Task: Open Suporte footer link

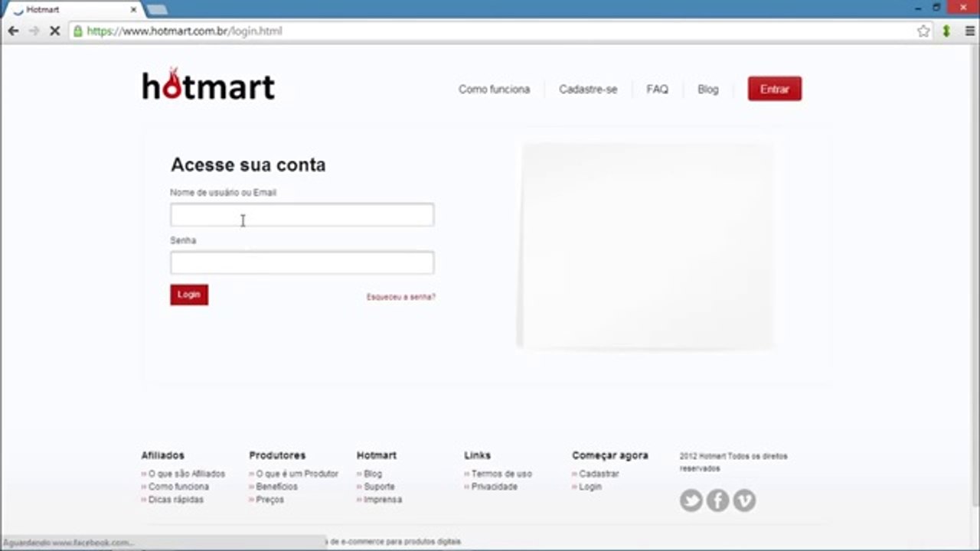Action: (x=379, y=487)
